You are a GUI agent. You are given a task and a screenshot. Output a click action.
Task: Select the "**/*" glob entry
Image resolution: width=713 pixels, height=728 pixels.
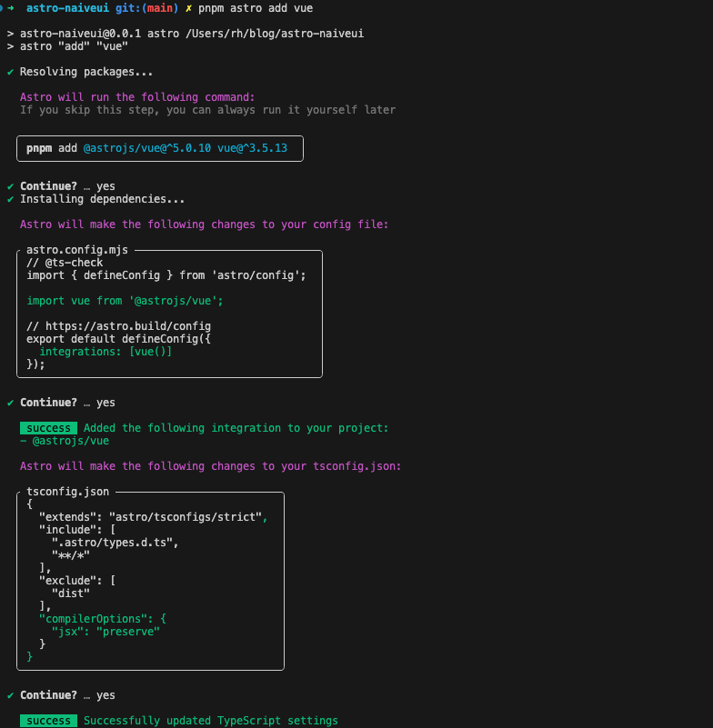click(x=71, y=555)
